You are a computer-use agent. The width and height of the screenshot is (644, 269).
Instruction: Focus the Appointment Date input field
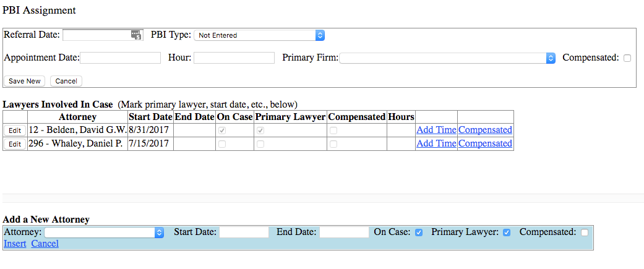120,58
